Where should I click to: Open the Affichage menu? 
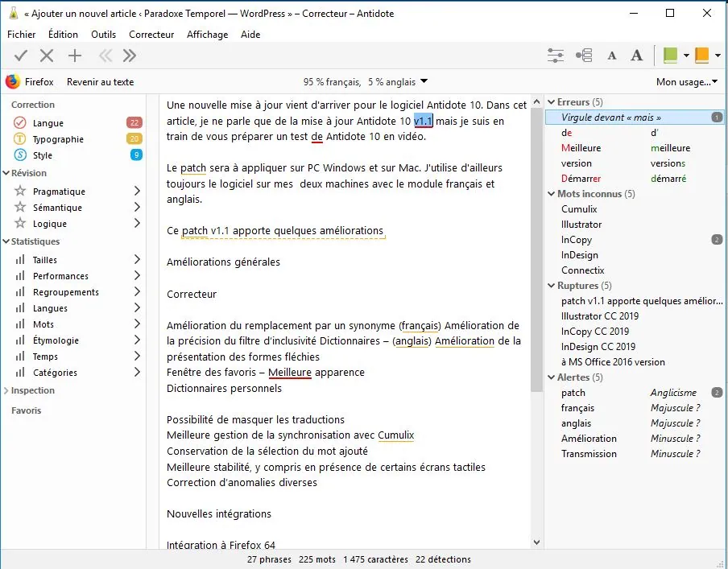[207, 35]
